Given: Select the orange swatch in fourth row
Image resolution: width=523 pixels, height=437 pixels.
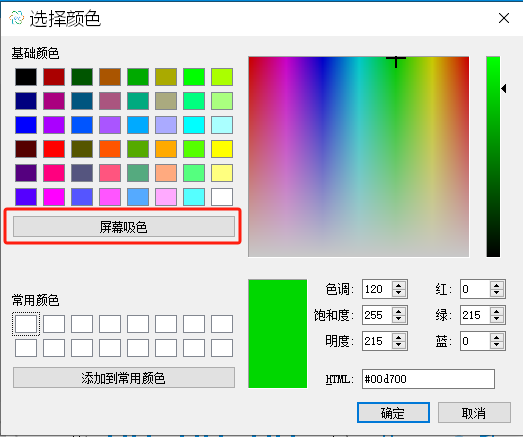Looking at the screenshot, I should click(x=166, y=149).
